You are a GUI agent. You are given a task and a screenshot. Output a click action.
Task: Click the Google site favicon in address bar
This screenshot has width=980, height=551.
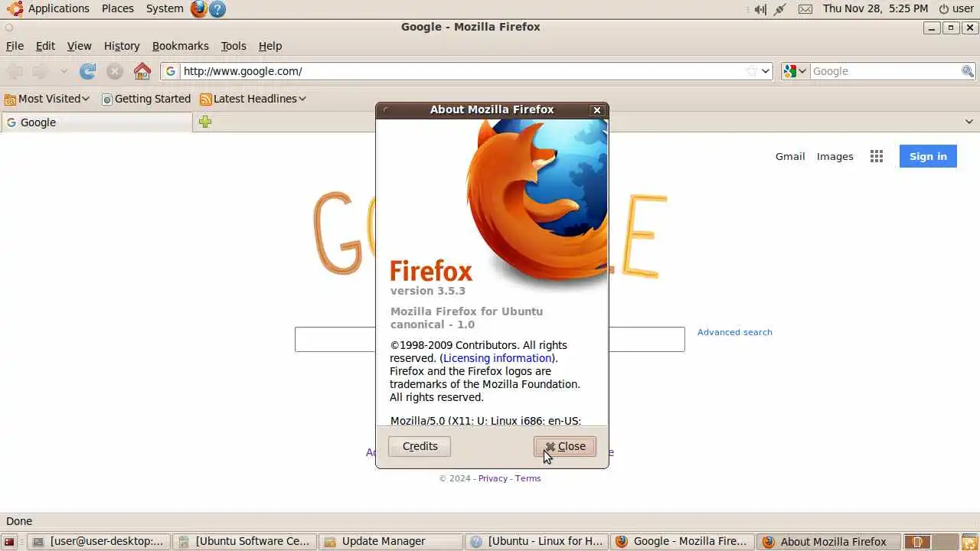[170, 71]
